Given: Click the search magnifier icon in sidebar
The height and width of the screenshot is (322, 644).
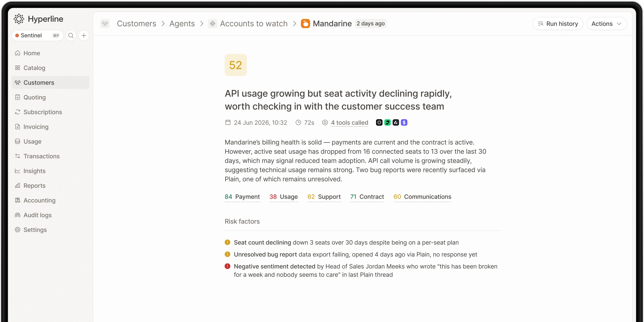Looking at the screenshot, I should 71,35.
